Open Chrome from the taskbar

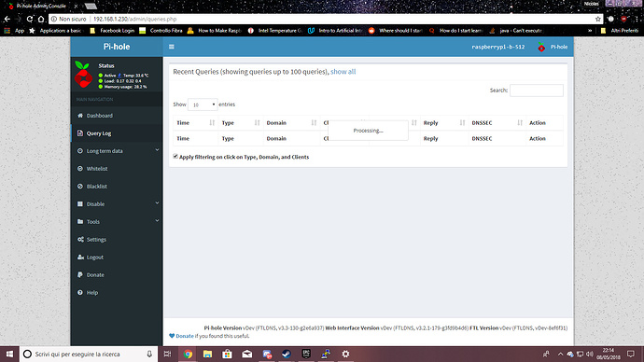point(188,354)
